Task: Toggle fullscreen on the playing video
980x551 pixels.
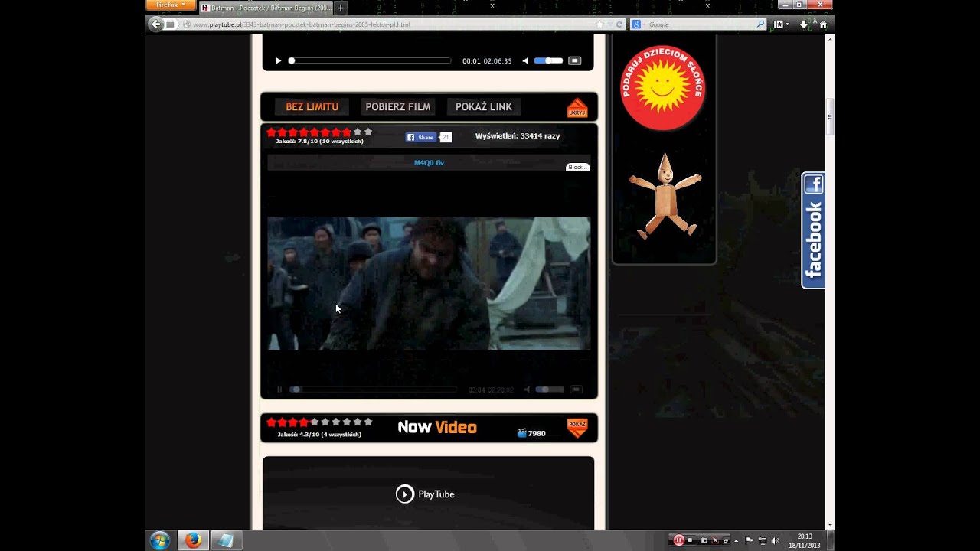Action: [576, 390]
